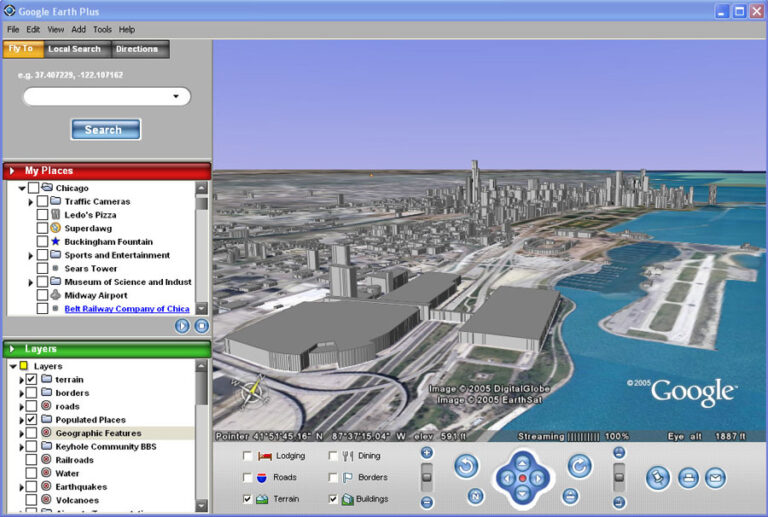Screen dimensions: 768x517
Task: Click the blue Search button
Action: (106, 130)
